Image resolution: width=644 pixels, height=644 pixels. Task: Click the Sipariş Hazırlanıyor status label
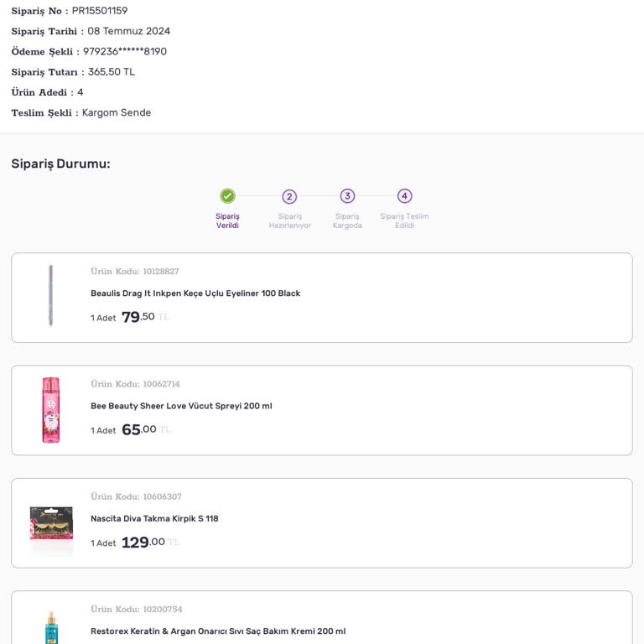289,221
